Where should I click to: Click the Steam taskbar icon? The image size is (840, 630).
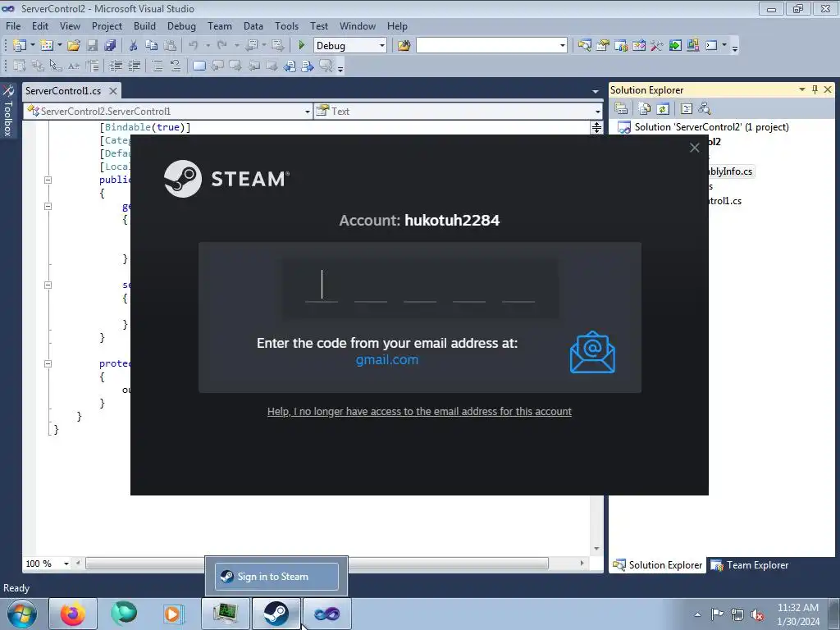(276, 614)
